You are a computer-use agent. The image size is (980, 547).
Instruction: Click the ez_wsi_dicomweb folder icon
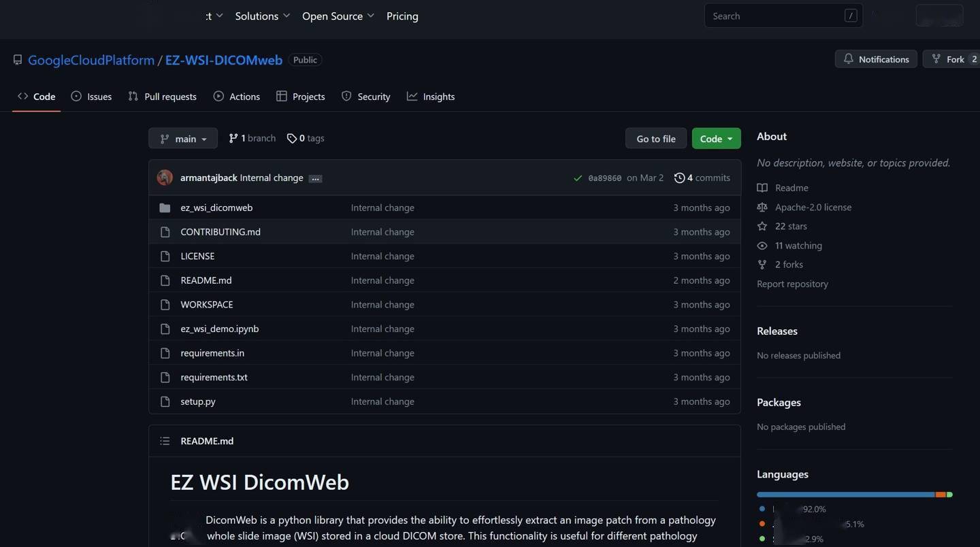click(x=165, y=208)
